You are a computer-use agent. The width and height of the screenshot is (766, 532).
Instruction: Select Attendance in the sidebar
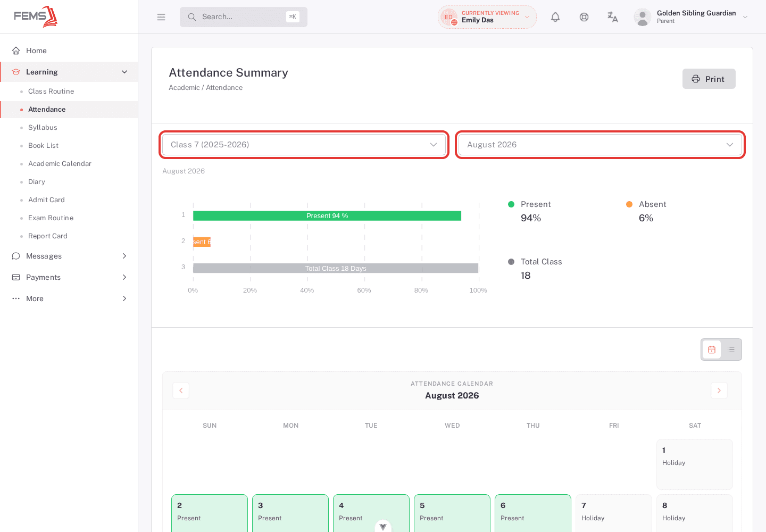pyautogui.click(x=69, y=110)
